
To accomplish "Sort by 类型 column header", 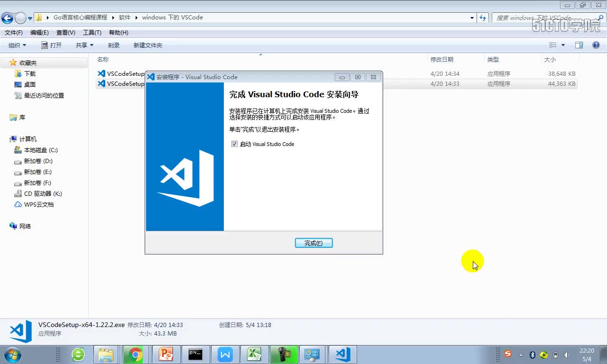I will [493, 60].
